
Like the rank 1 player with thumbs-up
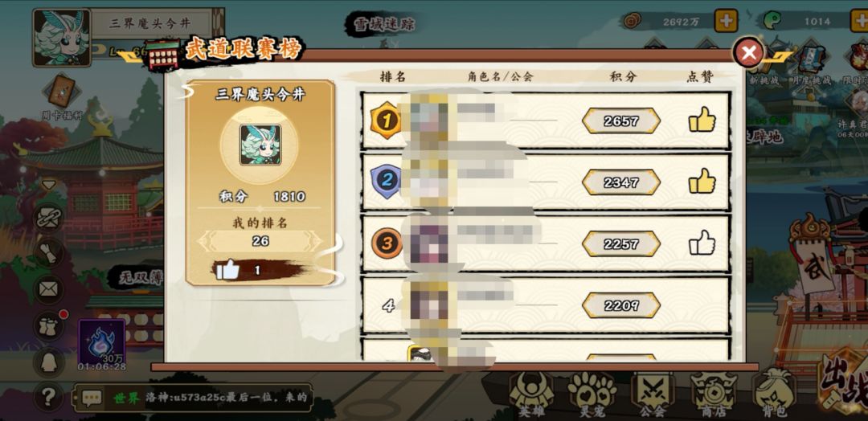[702, 120]
